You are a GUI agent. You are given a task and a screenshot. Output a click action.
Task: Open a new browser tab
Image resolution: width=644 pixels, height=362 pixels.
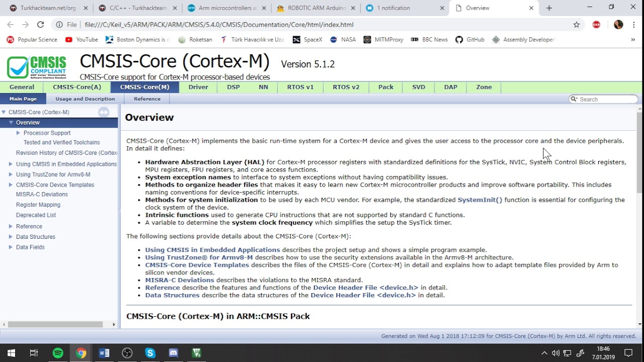(549, 8)
